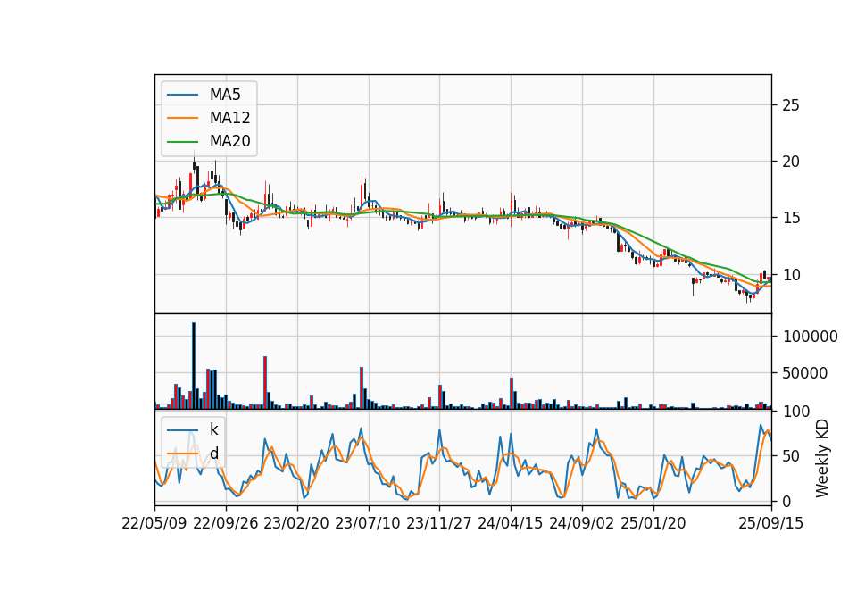Screen dimensions: 857x616
Task: Click the d legend label in KD panel
Action: click(213, 454)
